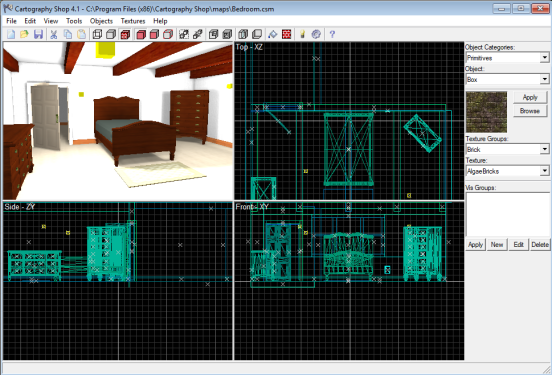Toggle the red textured cube display mode
Image resolution: width=552 pixels, height=375 pixels.
pos(125,34)
